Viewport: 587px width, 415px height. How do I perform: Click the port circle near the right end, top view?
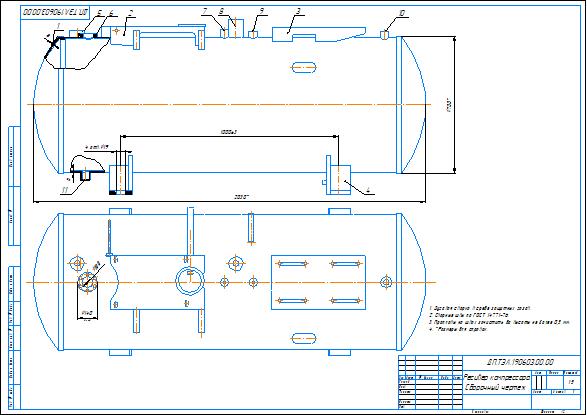point(386,281)
